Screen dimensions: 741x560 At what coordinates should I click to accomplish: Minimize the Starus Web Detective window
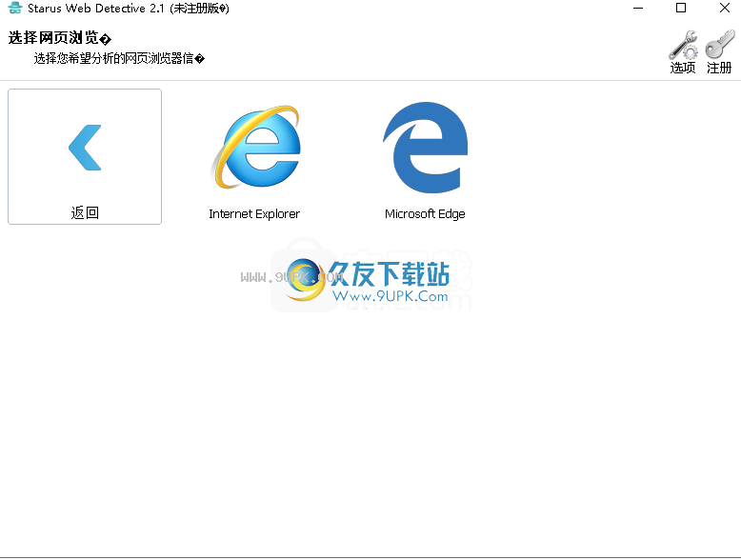[638, 8]
